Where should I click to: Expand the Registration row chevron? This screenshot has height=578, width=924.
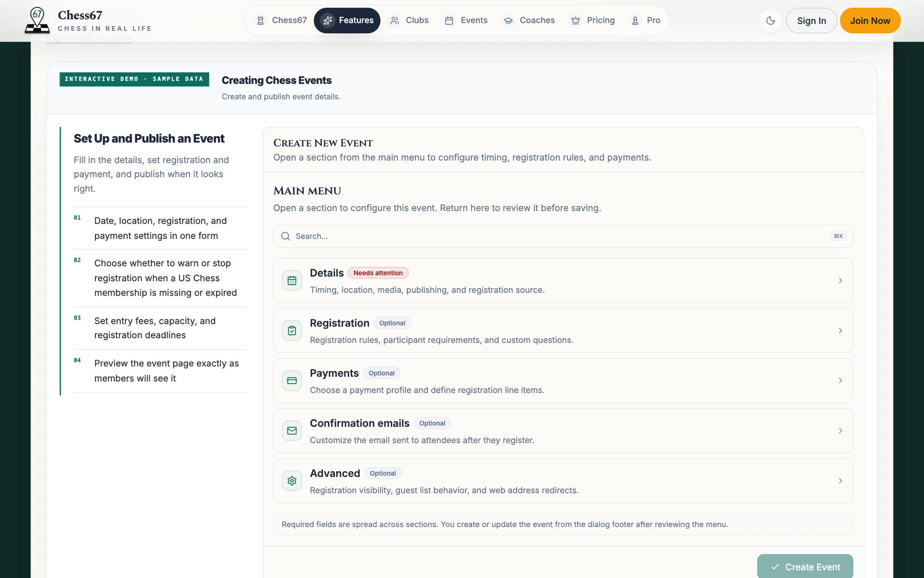(840, 331)
